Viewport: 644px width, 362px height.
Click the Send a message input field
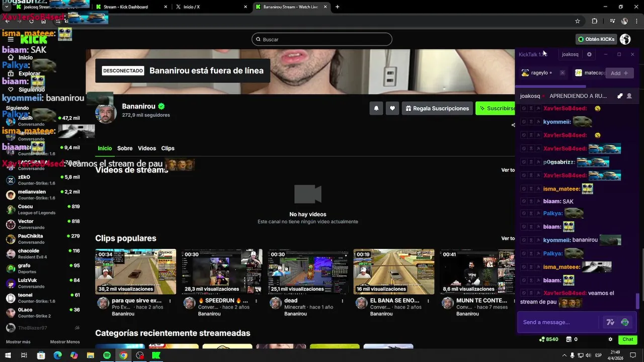pyautogui.click(x=558, y=322)
